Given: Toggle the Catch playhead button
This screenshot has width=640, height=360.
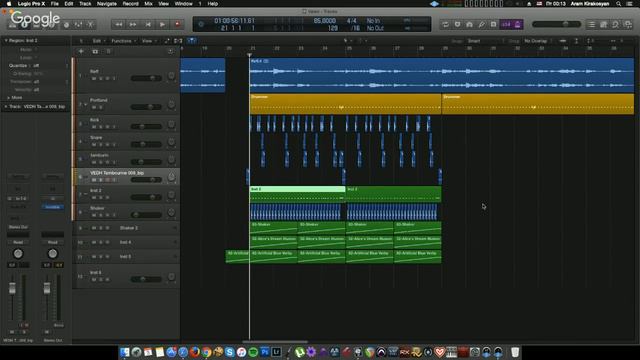Looking at the screenshot, I should tap(191, 41).
